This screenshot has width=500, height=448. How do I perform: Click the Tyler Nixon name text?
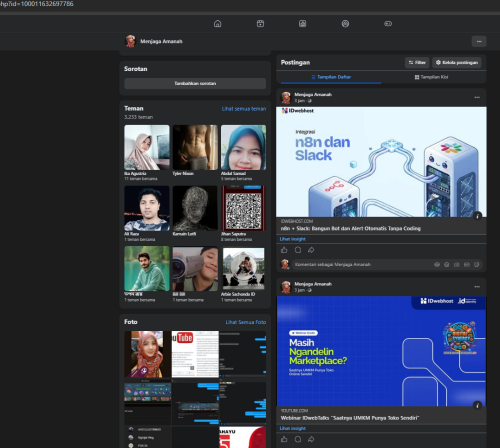[183, 173]
